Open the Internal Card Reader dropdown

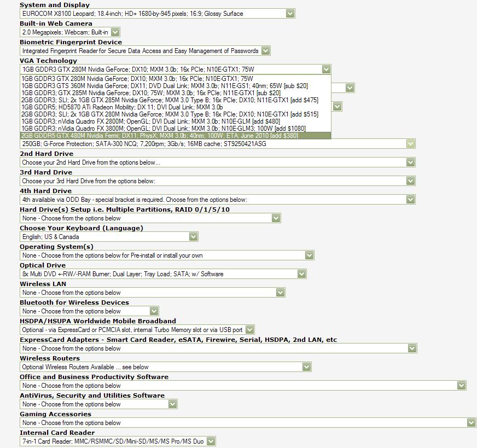tap(118, 441)
